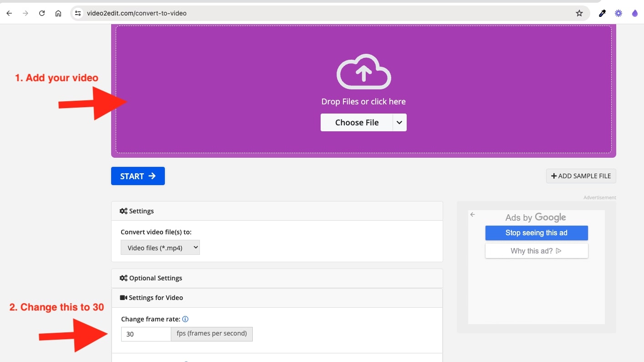Click the blue START button
This screenshot has height=362, width=644.
pos(138,176)
